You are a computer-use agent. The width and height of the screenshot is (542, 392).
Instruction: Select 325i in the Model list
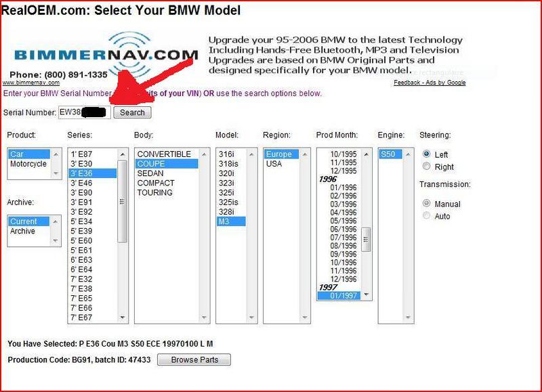[x=231, y=193]
